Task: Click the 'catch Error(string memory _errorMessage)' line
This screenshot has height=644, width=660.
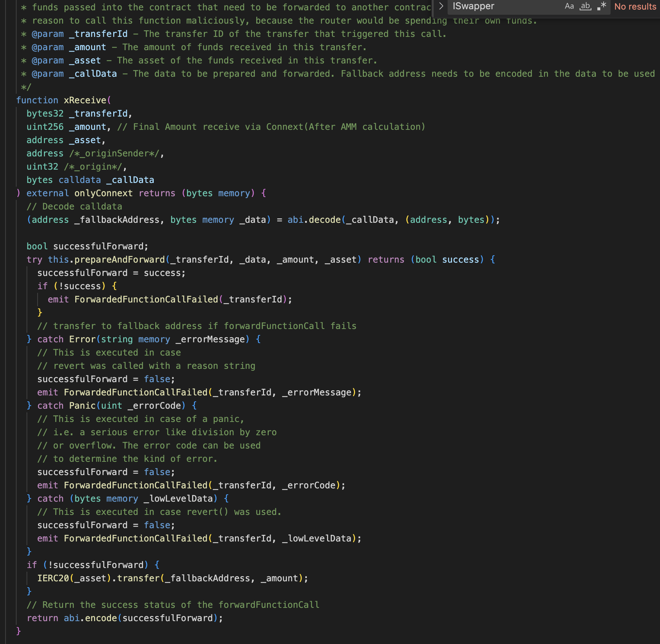Action: click(x=144, y=339)
